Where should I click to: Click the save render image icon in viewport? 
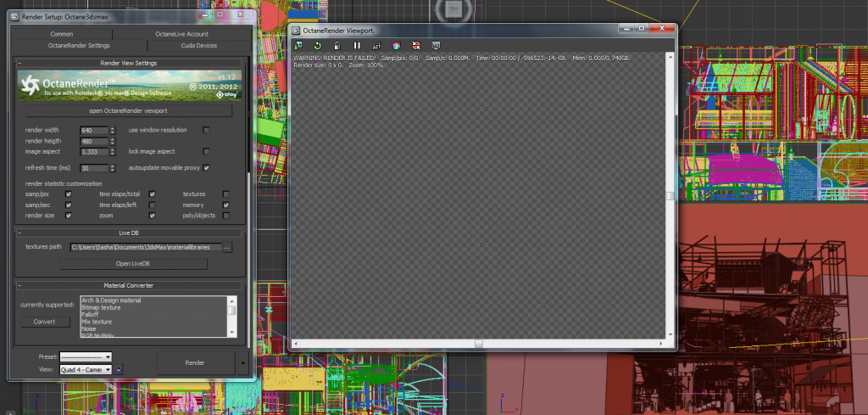coord(298,46)
